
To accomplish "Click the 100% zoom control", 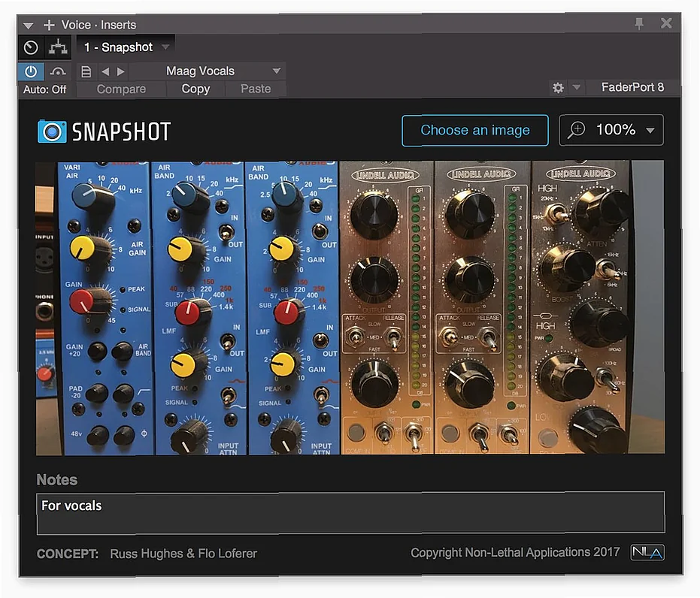I will [611, 129].
